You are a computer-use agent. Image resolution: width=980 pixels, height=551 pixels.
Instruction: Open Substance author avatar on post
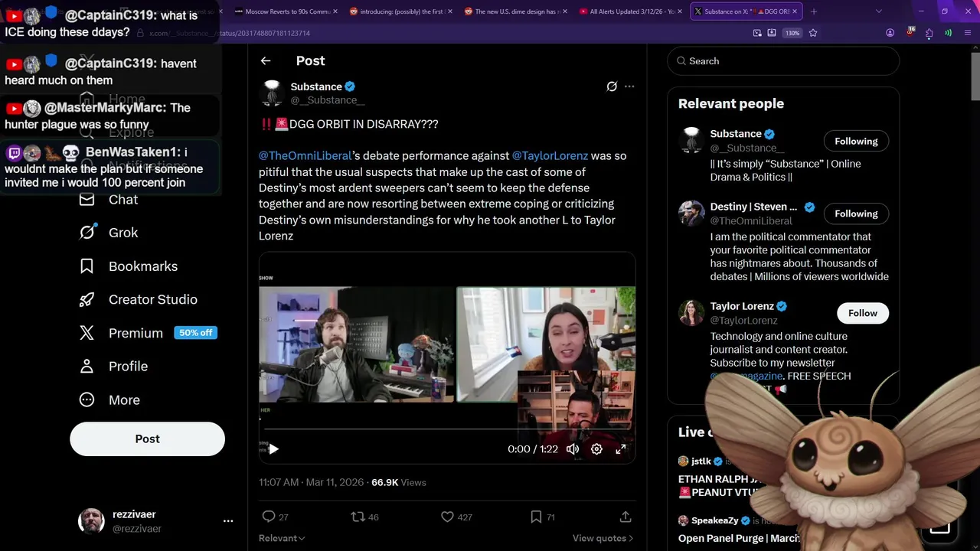pyautogui.click(x=272, y=93)
